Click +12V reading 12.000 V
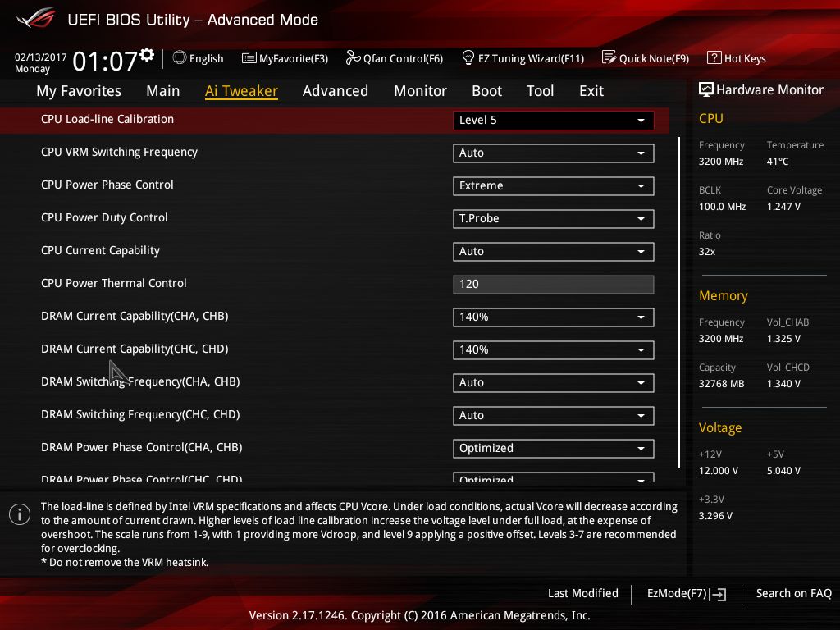840x630 pixels. coord(719,470)
